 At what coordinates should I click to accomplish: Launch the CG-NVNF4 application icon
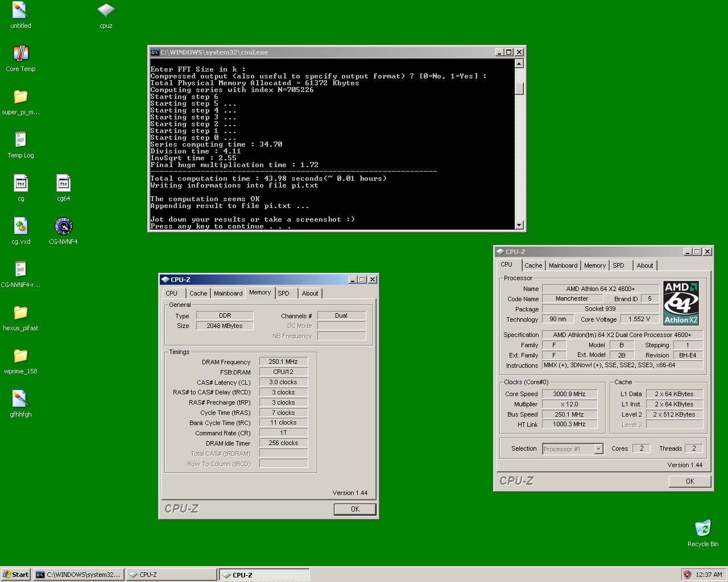pyautogui.click(x=63, y=231)
